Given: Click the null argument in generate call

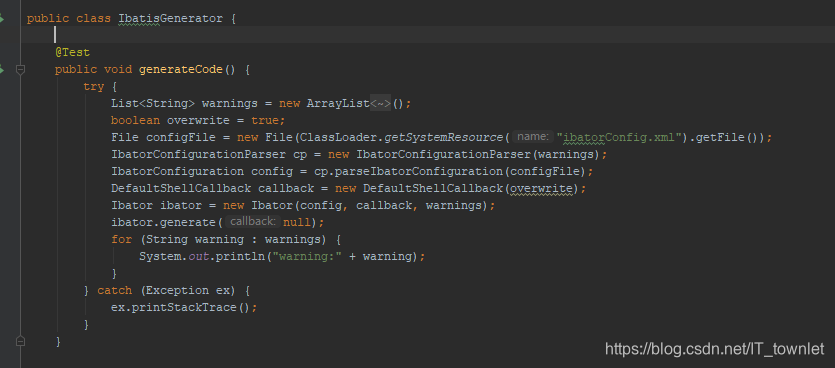Looking at the screenshot, I should coord(296,222).
